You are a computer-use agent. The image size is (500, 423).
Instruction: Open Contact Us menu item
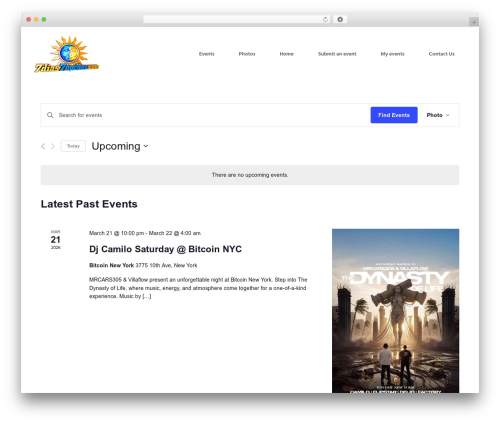442,54
